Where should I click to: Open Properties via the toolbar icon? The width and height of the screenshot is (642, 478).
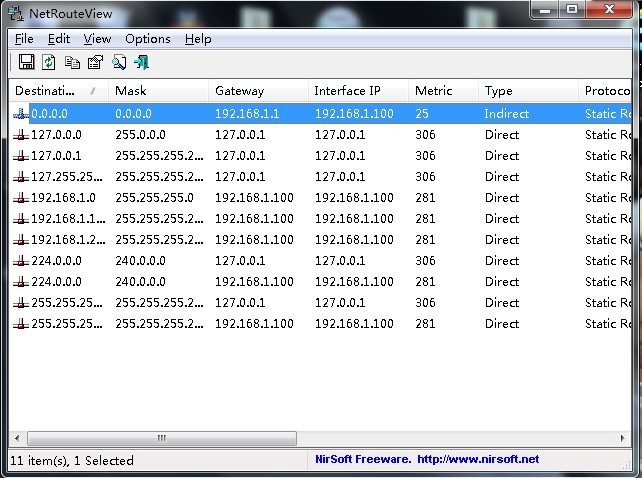(x=95, y=62)
